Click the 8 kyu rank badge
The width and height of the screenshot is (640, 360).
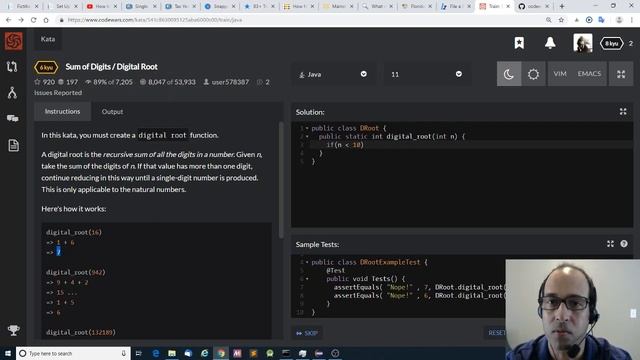click(611, 43)
